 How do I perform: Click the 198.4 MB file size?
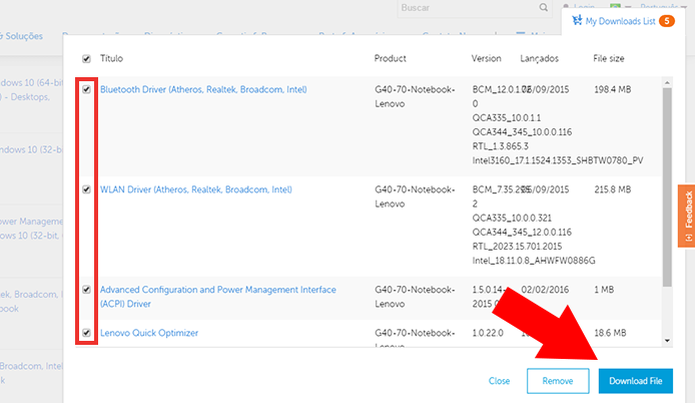(613, 90)
